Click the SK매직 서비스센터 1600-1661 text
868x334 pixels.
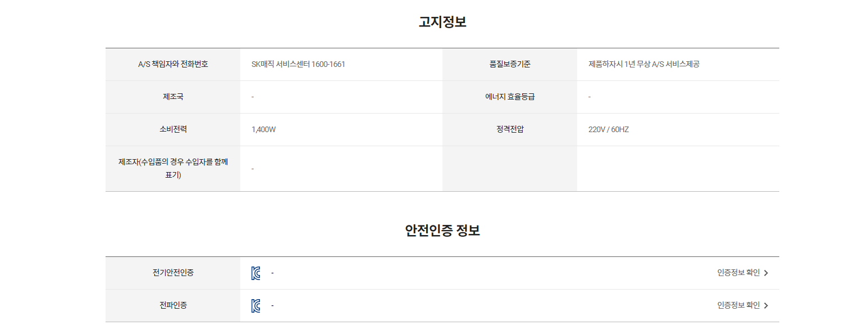298,64
